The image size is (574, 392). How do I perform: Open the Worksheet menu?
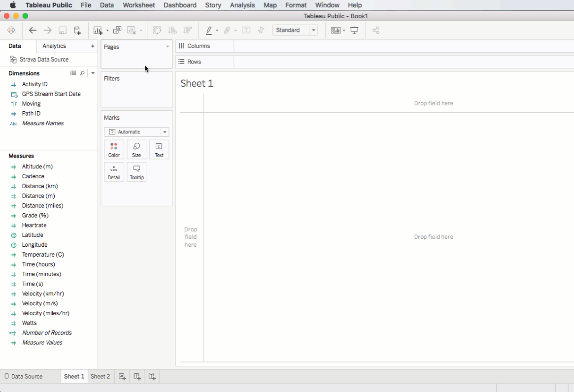tap(139, 5)
